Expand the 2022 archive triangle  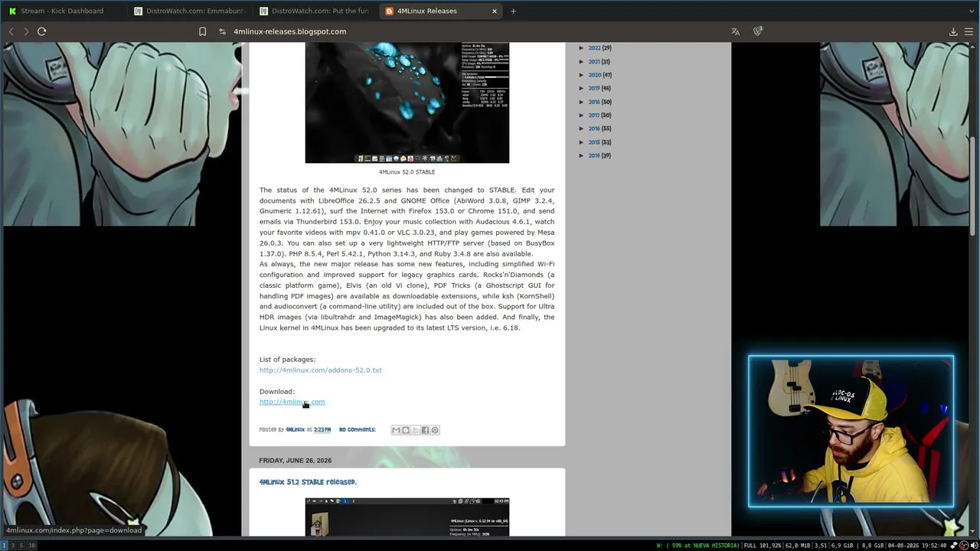coord(582,48)
